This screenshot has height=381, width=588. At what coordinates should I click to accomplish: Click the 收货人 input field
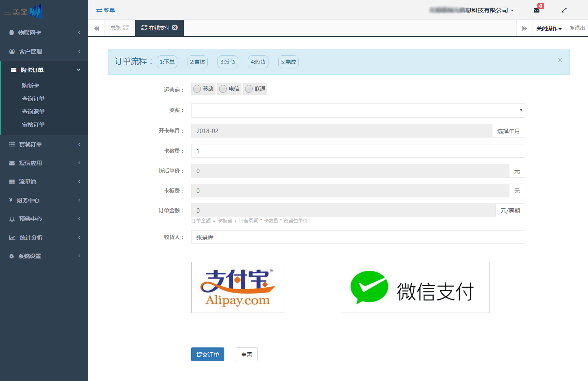point(358,237)
